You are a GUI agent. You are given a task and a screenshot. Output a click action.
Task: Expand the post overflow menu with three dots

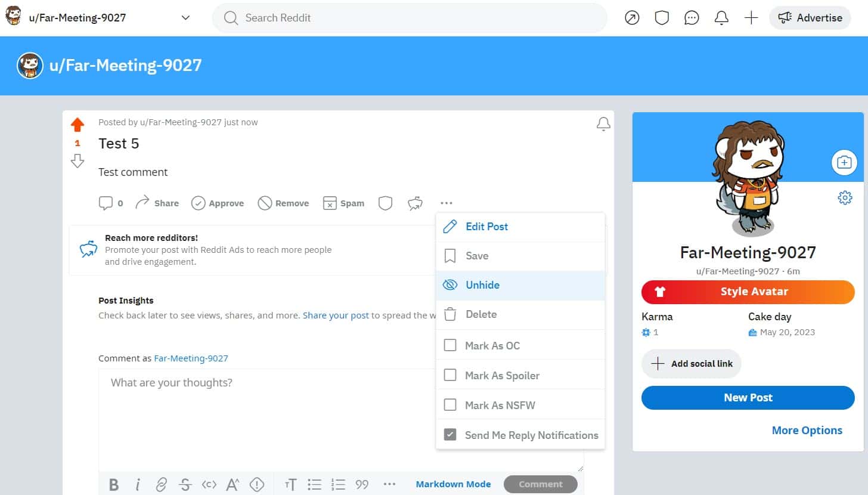(447, 203)
